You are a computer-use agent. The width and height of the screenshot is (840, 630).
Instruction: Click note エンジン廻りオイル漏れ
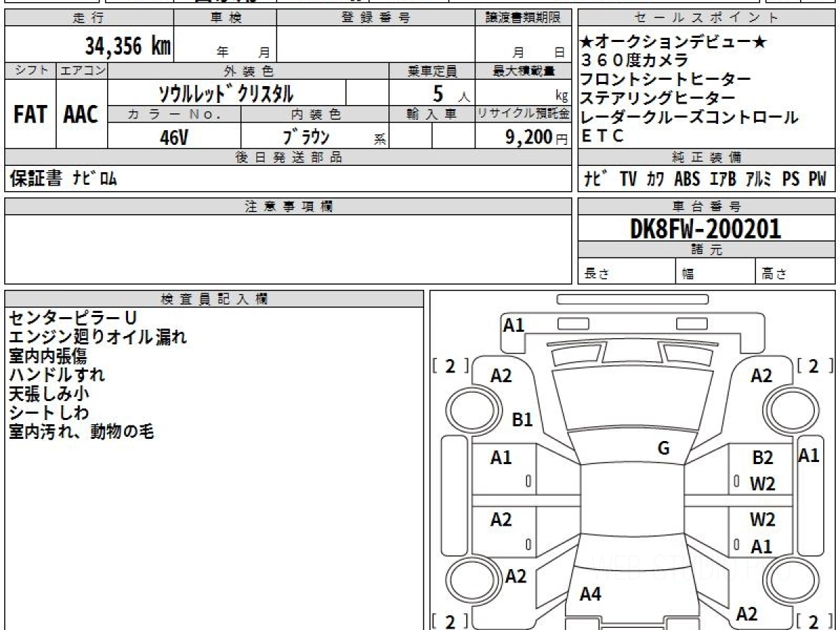(x=98, y=337)
